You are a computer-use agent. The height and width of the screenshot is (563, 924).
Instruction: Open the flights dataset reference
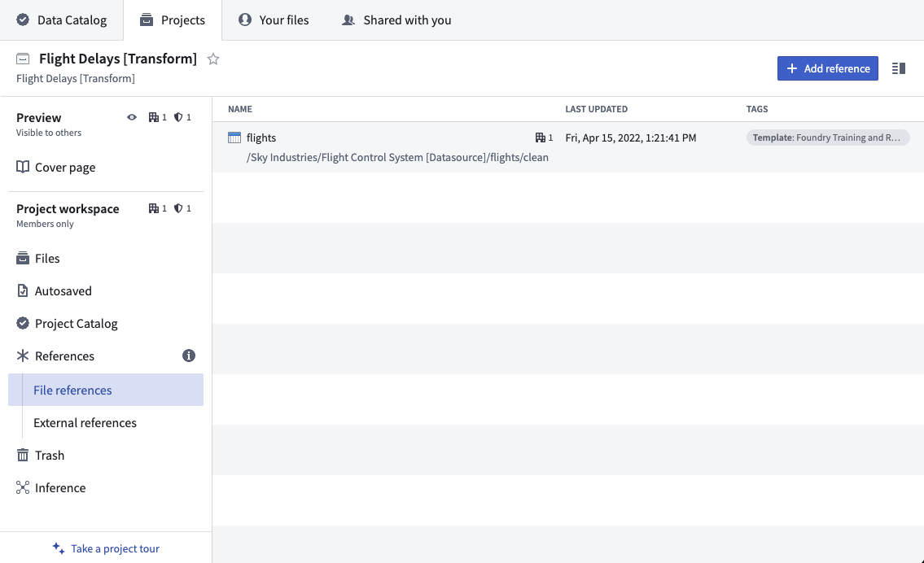261,137
